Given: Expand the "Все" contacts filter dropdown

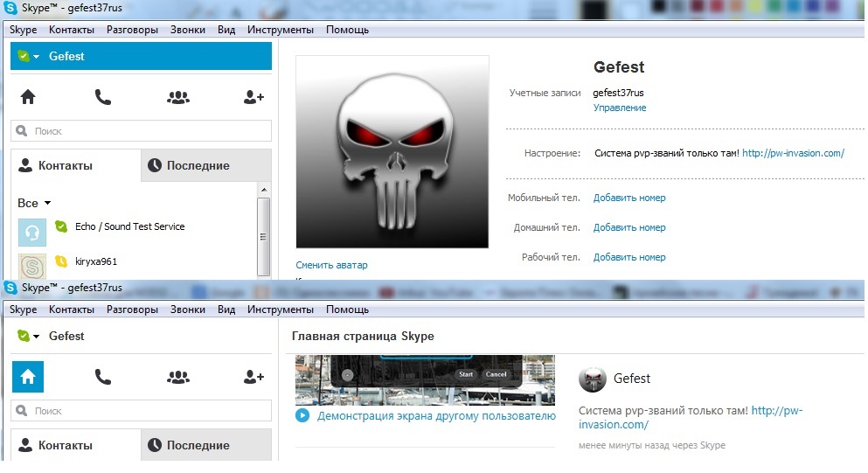Looking at the screenshot, I should pyautogui.click(x=34, y=203).
